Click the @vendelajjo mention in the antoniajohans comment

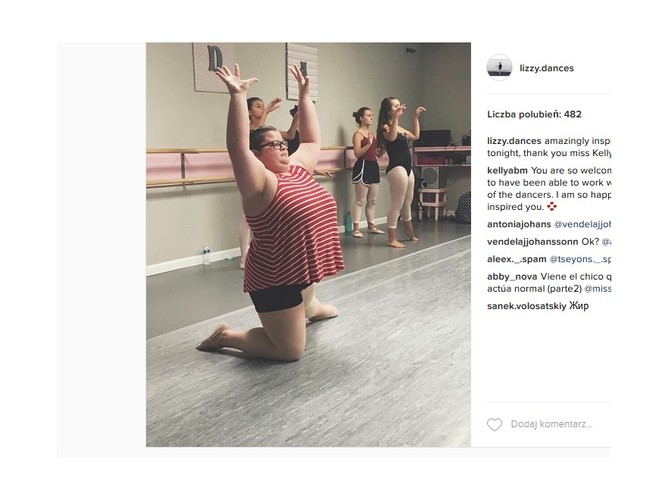click(x=582, y=224)
